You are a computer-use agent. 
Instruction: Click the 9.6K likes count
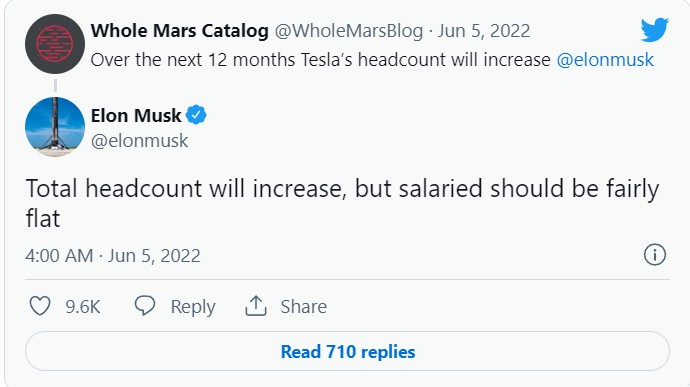[83, 306]
